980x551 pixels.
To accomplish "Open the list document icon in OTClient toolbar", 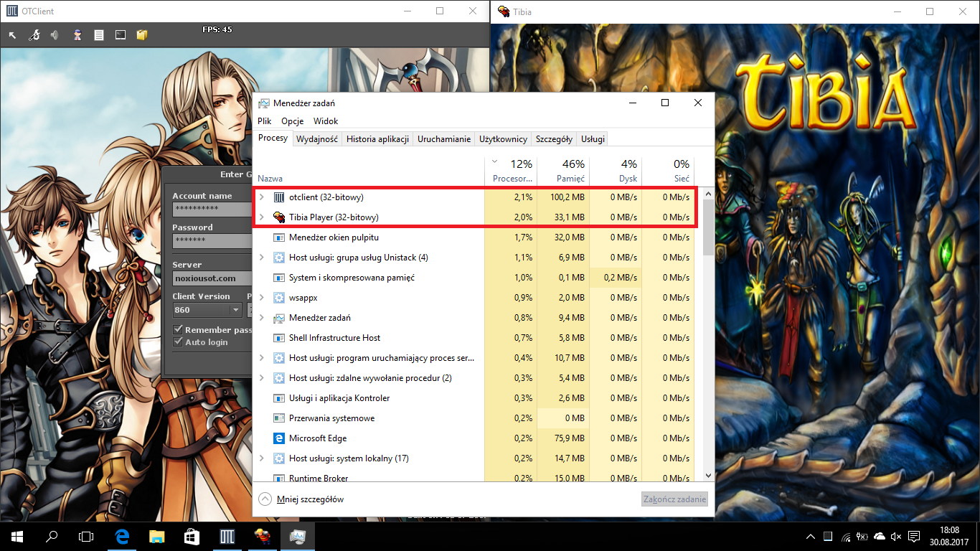I will point(98,34).
